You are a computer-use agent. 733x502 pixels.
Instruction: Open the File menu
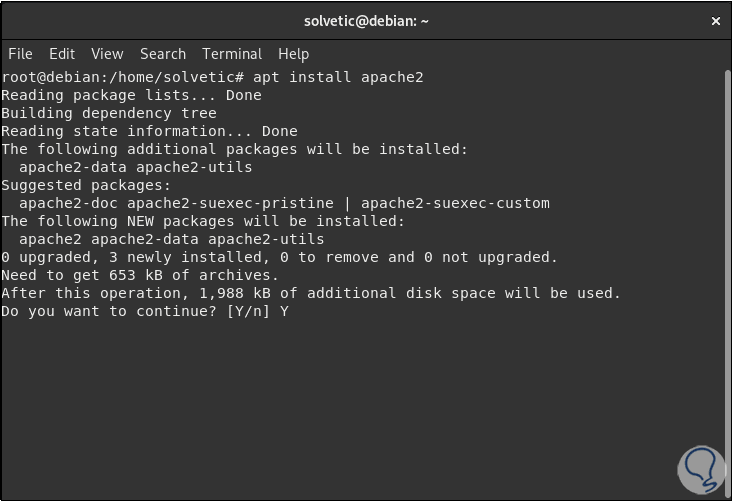(x=20, y=54)
